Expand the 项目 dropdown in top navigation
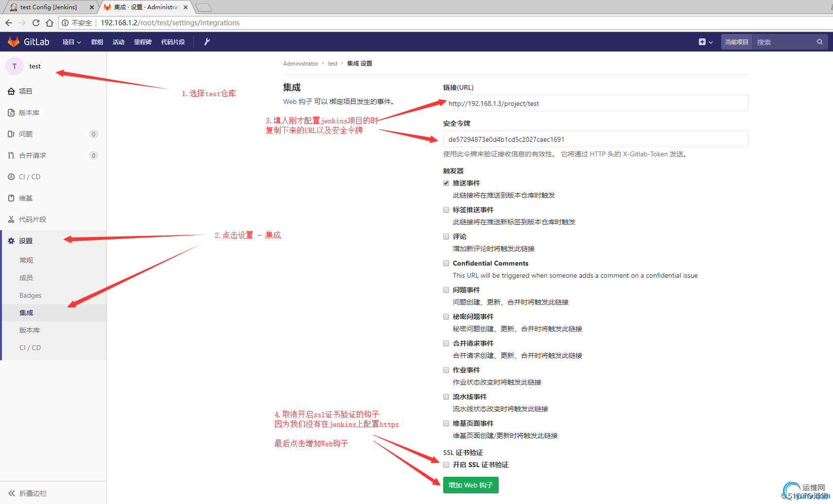 point(71,42)
